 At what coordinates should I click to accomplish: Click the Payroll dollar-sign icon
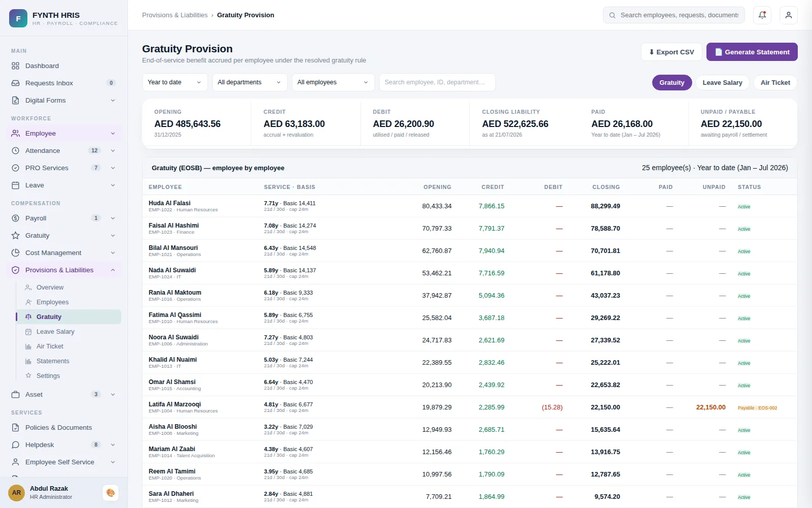coord(15,218)
